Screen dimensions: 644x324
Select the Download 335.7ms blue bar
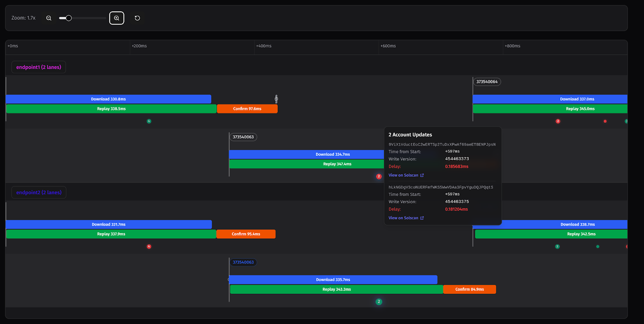point(333,280)
